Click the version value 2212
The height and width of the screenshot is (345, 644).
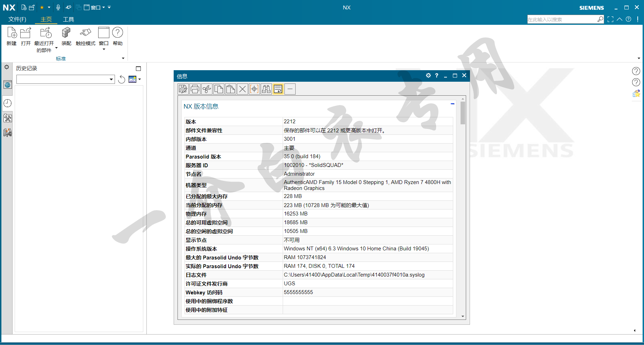coord(290,122)
